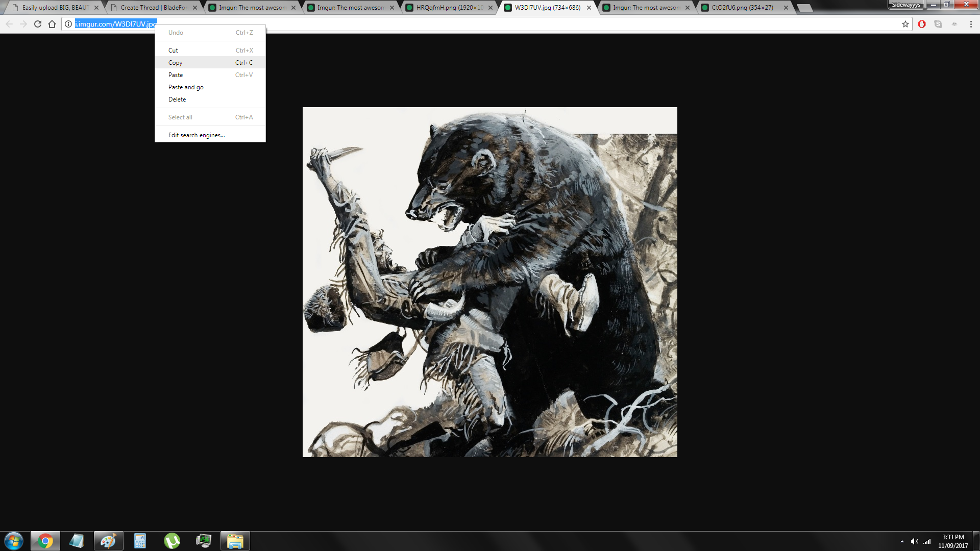Choose Cut in the context menu

pos(210,51)
